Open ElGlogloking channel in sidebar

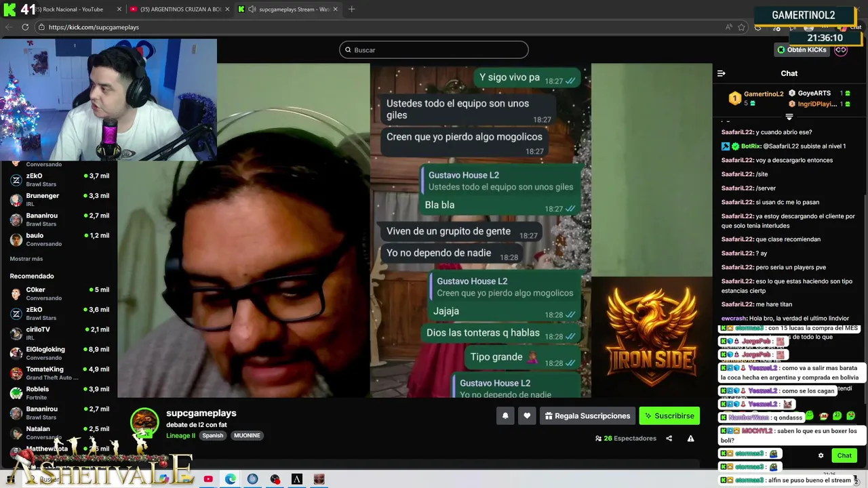pos(59,353)
